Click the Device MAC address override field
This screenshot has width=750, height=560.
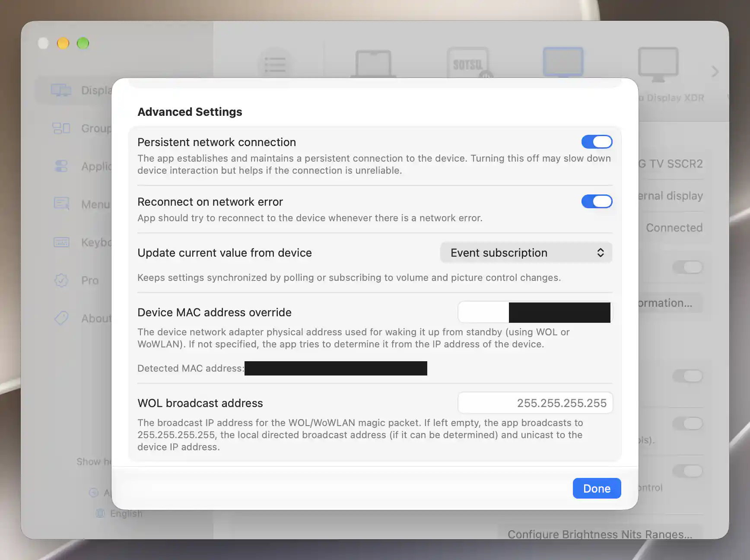point(535,312)
